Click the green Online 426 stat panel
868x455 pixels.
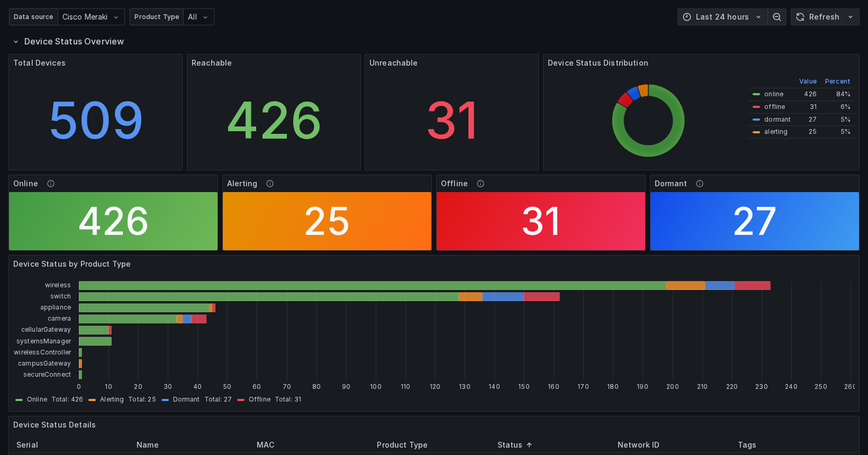[x=113, y=221]
